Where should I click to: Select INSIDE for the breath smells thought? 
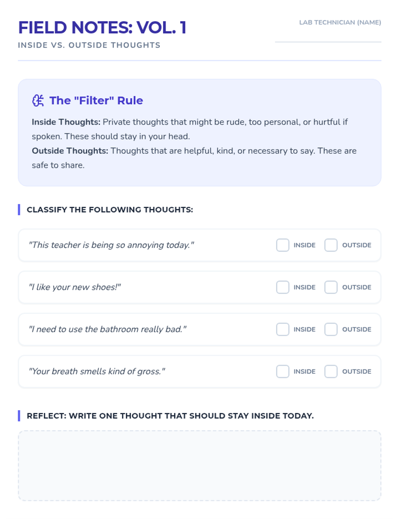(x=283, y=371)
